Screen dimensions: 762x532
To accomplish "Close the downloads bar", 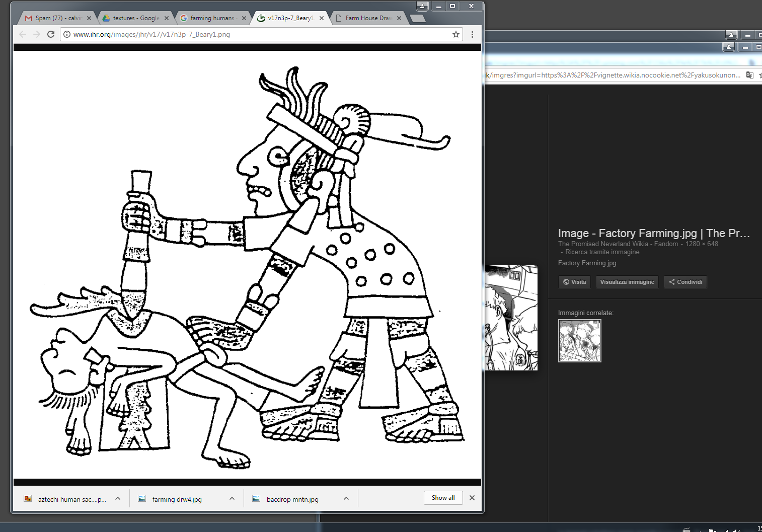I will (472, 498).
